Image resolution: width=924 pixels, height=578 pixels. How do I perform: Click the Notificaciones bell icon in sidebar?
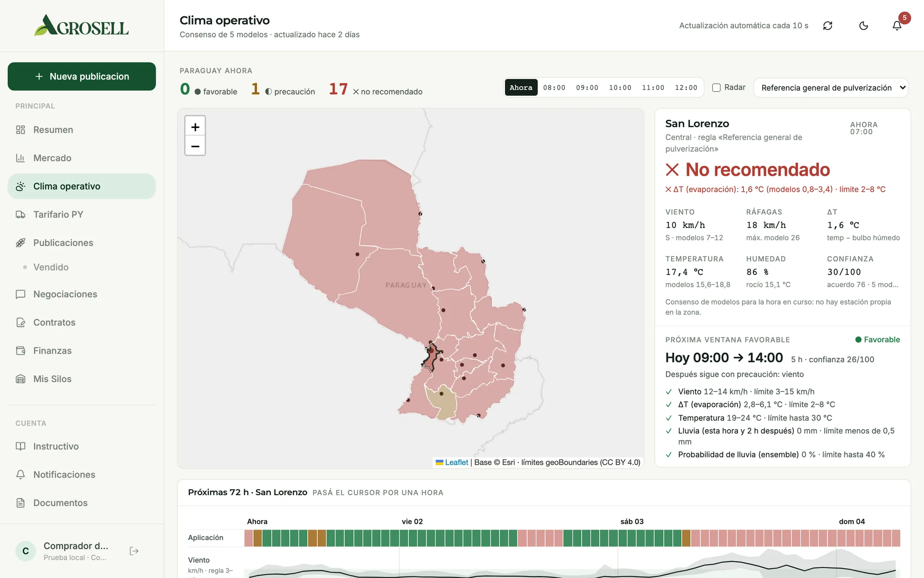tap(20, 474)
